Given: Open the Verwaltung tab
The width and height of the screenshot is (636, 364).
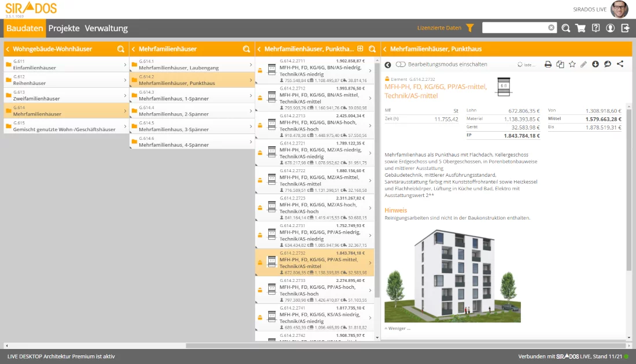Looking at the screenshot, I should click(x=106, y=28).
